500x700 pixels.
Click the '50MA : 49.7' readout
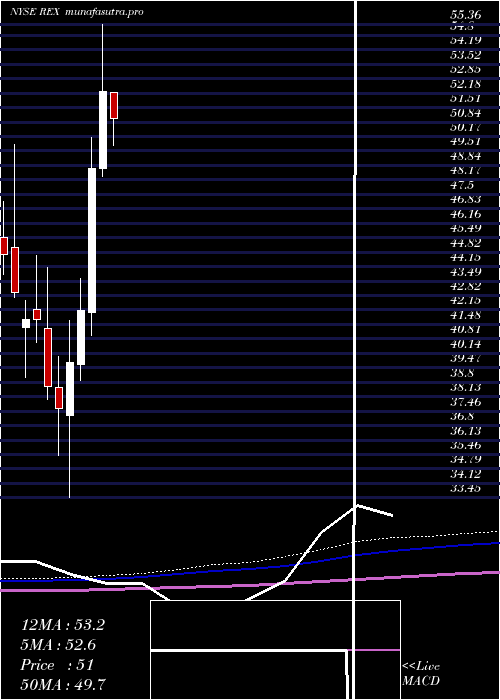tap(64, 684)
